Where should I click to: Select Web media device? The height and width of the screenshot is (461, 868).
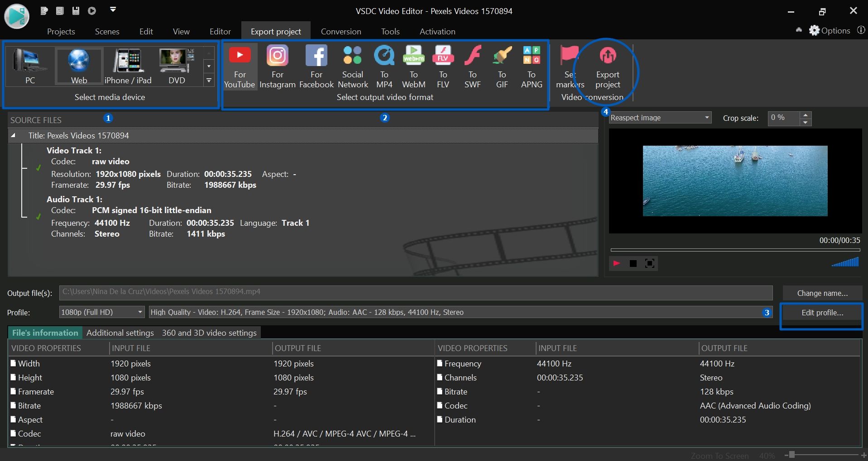pos(79,66)
